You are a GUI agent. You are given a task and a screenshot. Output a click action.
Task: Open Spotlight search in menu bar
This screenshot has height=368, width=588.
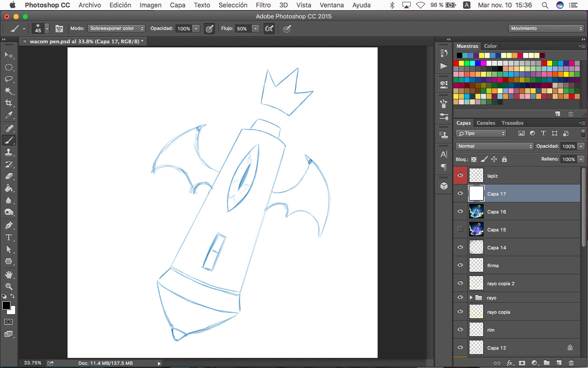tap(545, 5)
